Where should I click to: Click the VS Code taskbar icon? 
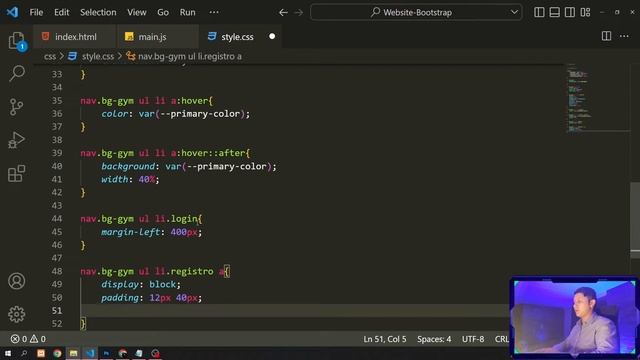tap(90, 353)
